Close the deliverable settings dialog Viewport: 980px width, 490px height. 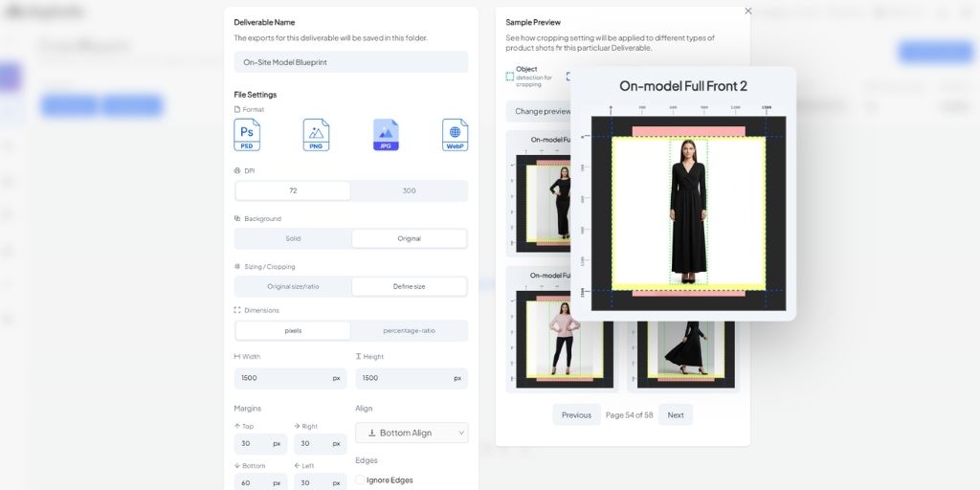click(x=748, y=11)
